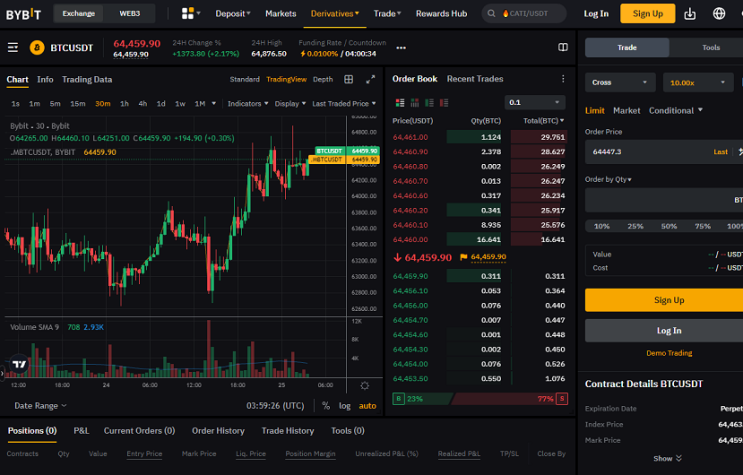743x475 pixels.
Task: Open the Demo Trading link
Action: [669, 353]
